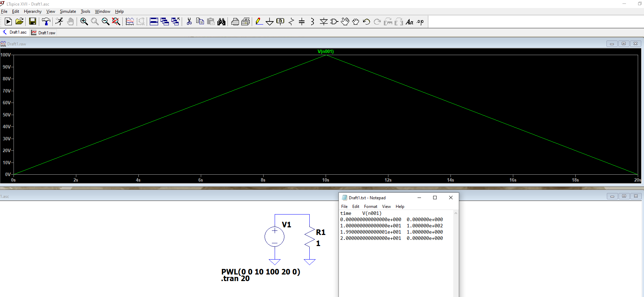Cascade windows icon in toolbar
The width and height of the screenshot is (644, 297).
pyautogui.click(x=165, y=22)
